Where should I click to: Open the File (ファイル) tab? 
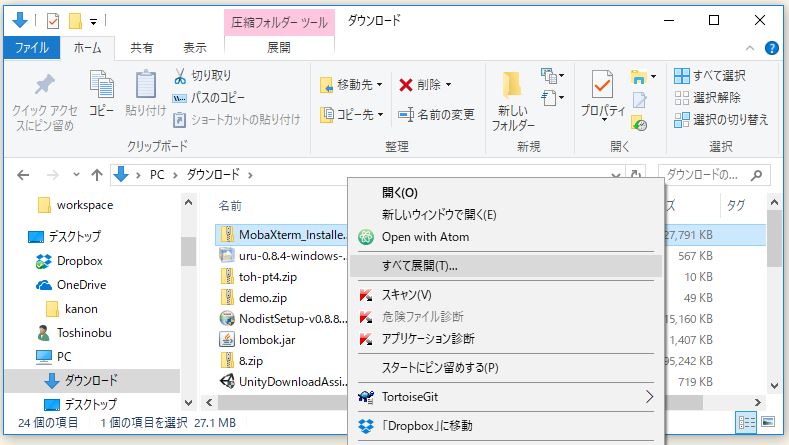point(32,48)
